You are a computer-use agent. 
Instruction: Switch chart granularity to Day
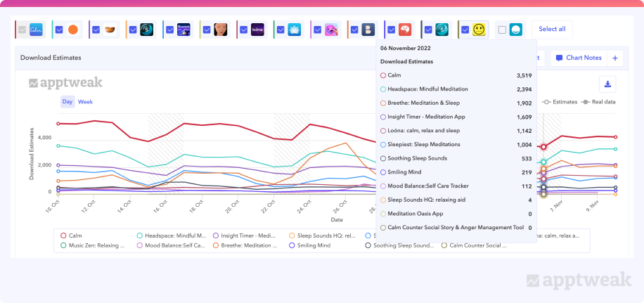click(x=67, y=102)
